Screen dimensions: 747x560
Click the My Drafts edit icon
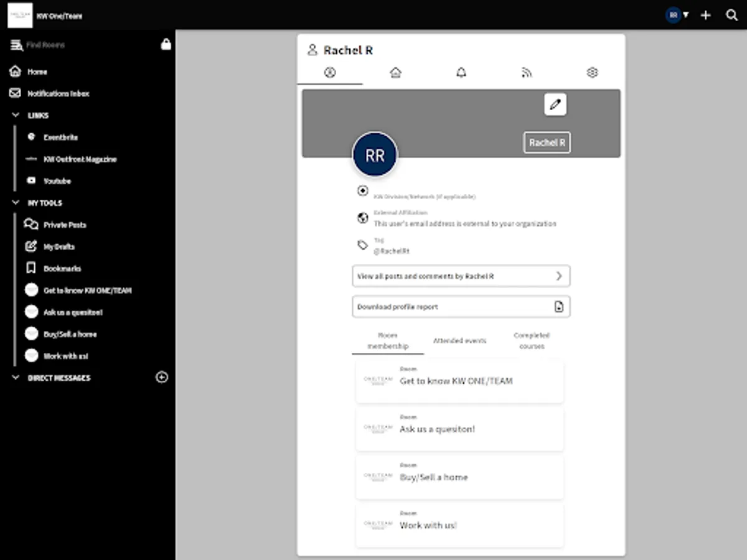[31, 246]
